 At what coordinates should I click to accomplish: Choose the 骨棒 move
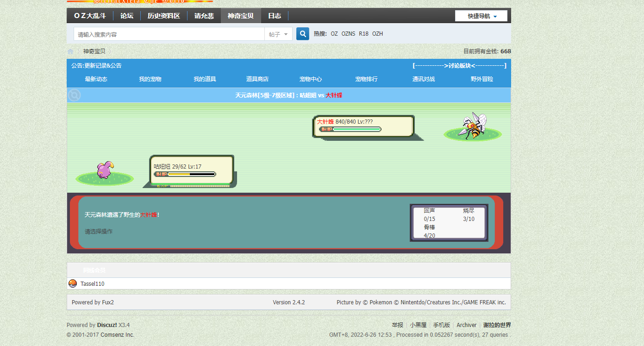429,227
